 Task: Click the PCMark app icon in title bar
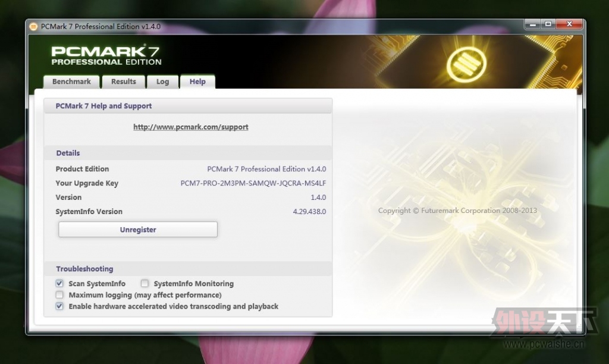coord(33,26)
